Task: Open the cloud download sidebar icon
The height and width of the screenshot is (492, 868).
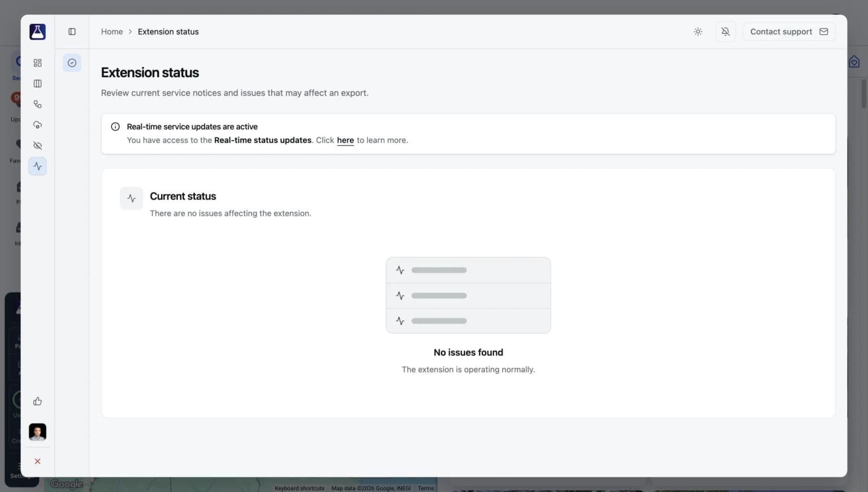Action: tap(37, 125)
